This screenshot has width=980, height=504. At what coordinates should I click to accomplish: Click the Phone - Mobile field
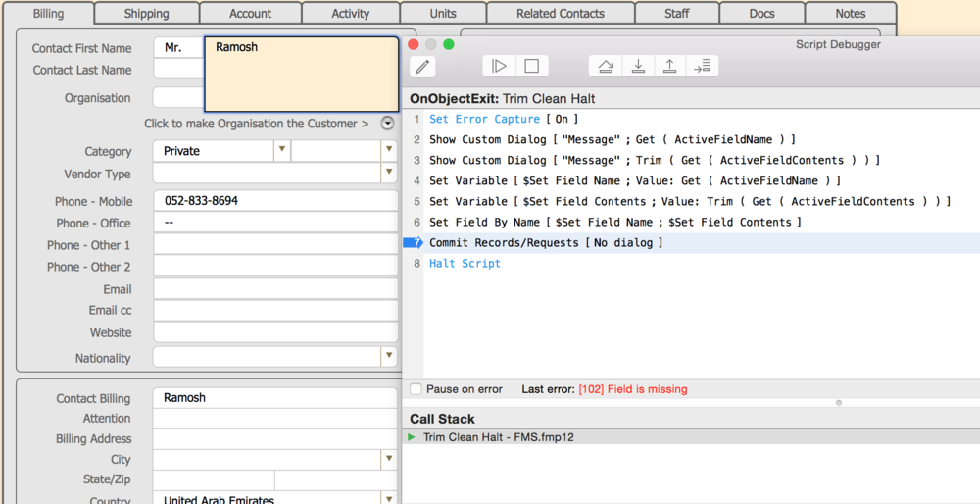[274, 201]
